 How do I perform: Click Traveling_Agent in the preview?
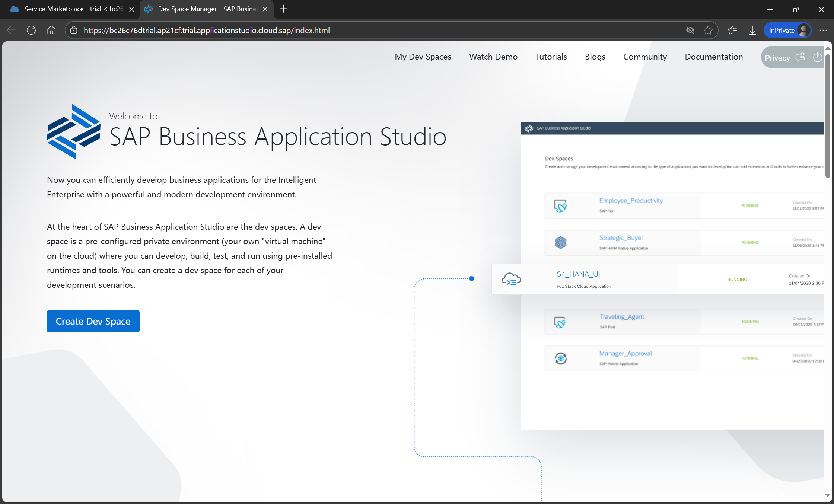click(x=621, y=317)
